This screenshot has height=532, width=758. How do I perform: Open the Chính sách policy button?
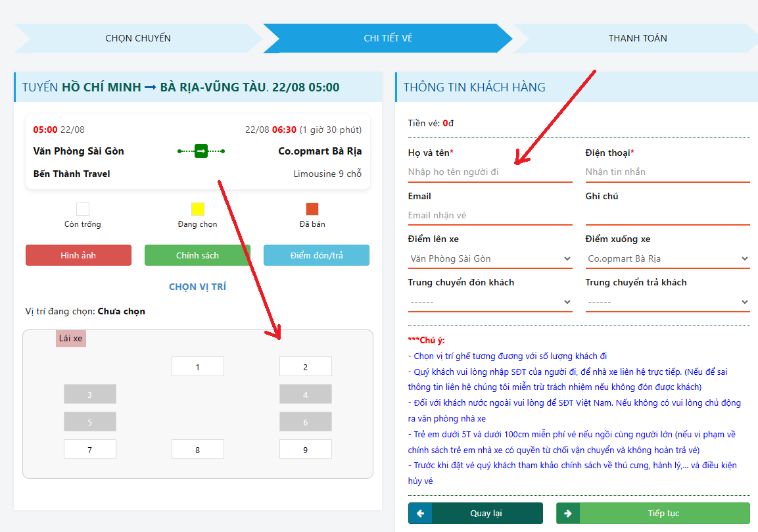point(197,255)
